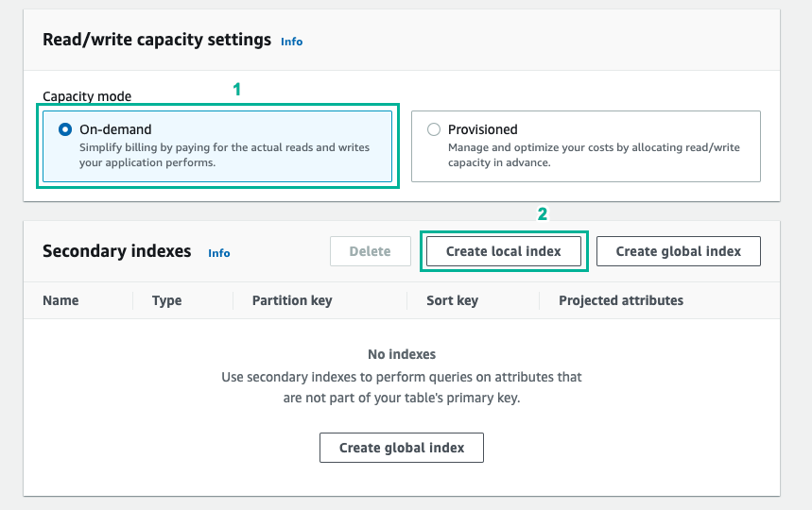
Task: Click Create global index in the header row
Action: pos(678,251)
